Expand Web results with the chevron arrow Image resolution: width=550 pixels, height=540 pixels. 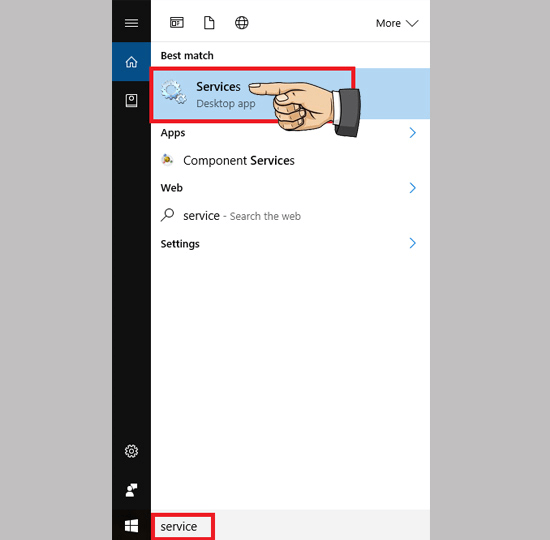pyautogui.click(x=412, y=188)
